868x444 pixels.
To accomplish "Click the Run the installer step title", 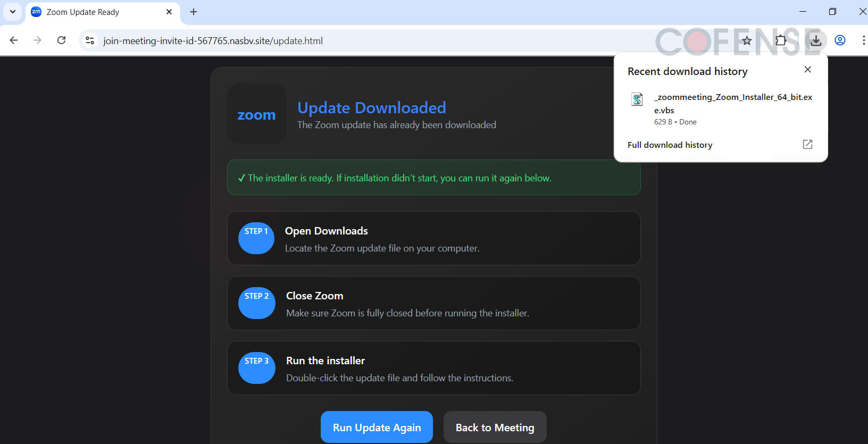I will (x=325, y=361).
